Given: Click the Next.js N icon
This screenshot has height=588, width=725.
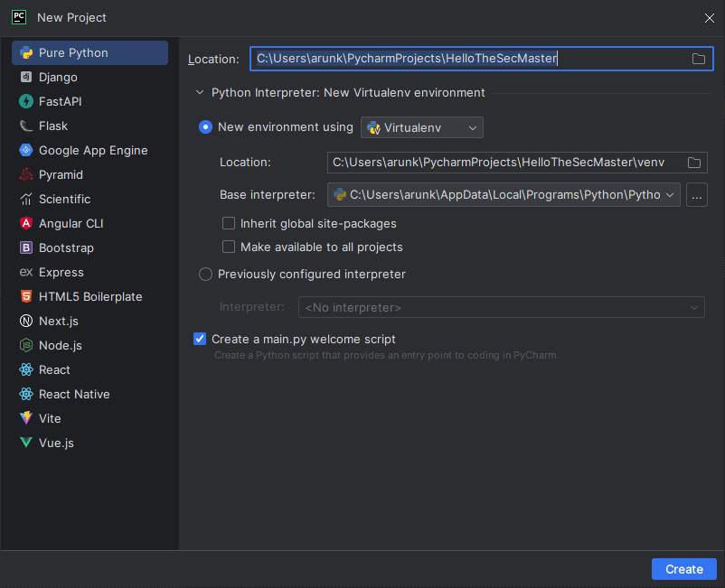Looking at the screenshot, I should coord(26,321).
